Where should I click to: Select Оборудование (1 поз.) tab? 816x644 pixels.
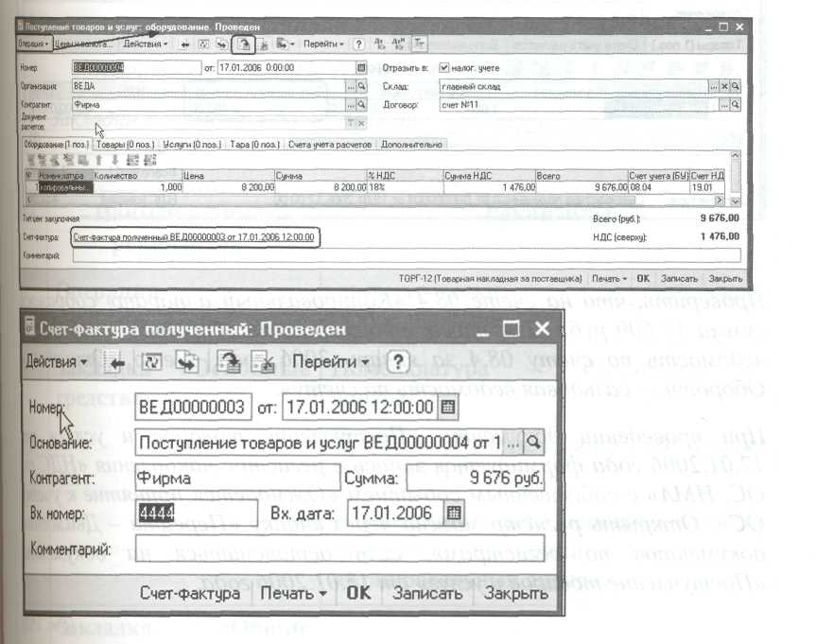point(56,145)
